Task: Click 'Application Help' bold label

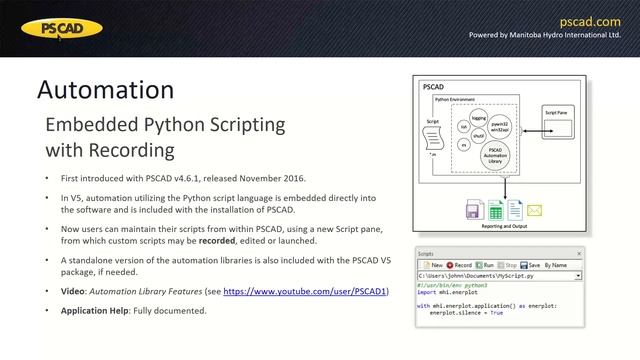Action: 95,311
